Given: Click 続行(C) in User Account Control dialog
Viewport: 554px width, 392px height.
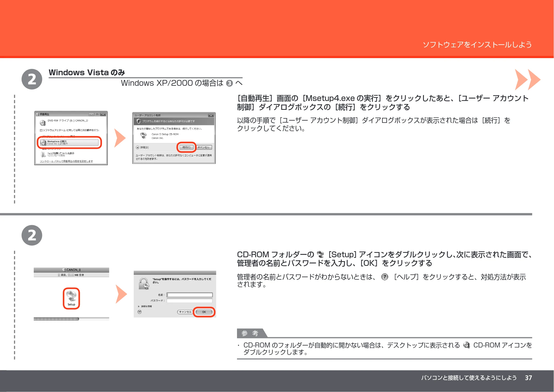Looking at the screenshot, I should point(186,147).
